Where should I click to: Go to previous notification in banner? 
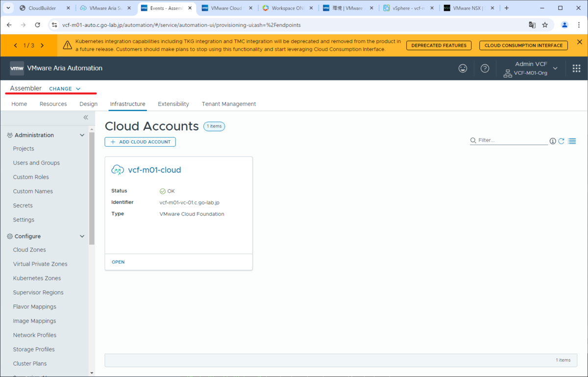[16, 45]
